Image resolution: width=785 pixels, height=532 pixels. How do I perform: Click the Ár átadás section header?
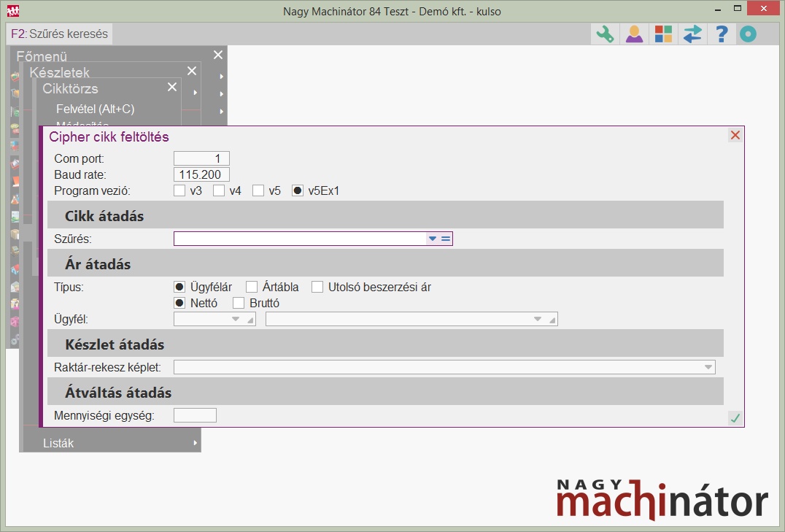click(x=385, y=263)
